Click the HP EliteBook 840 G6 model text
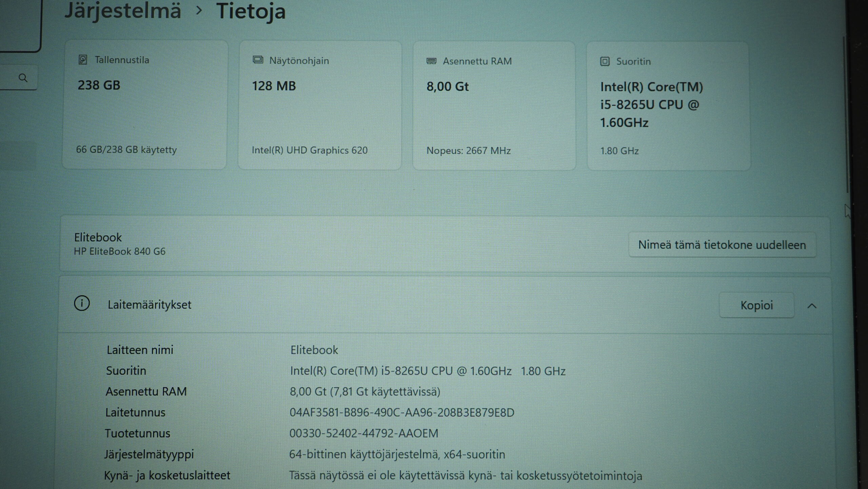Viewport: 868px width, 489px height. [120, 251]
